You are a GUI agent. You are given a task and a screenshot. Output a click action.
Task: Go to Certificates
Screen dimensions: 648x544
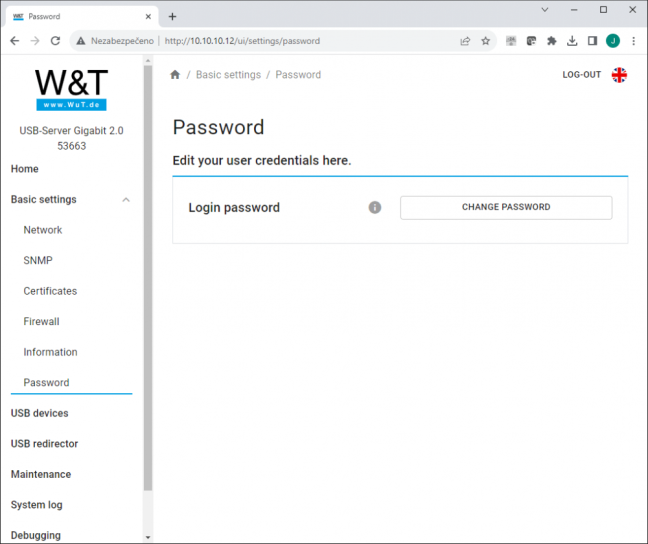(50, 291)
